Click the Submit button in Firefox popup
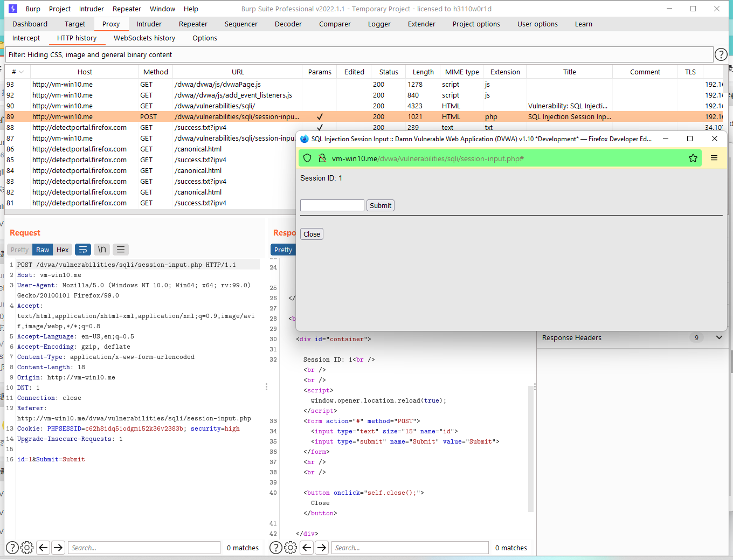This screenshot has height=560, width=733. 381,205
